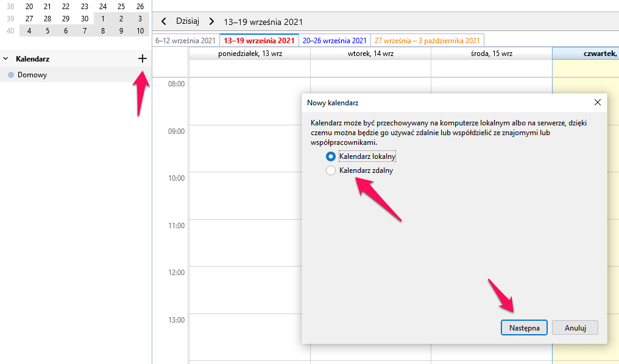Switch to 6–12 września 2021 tab
619x364 pixels.
click(185, 41)
